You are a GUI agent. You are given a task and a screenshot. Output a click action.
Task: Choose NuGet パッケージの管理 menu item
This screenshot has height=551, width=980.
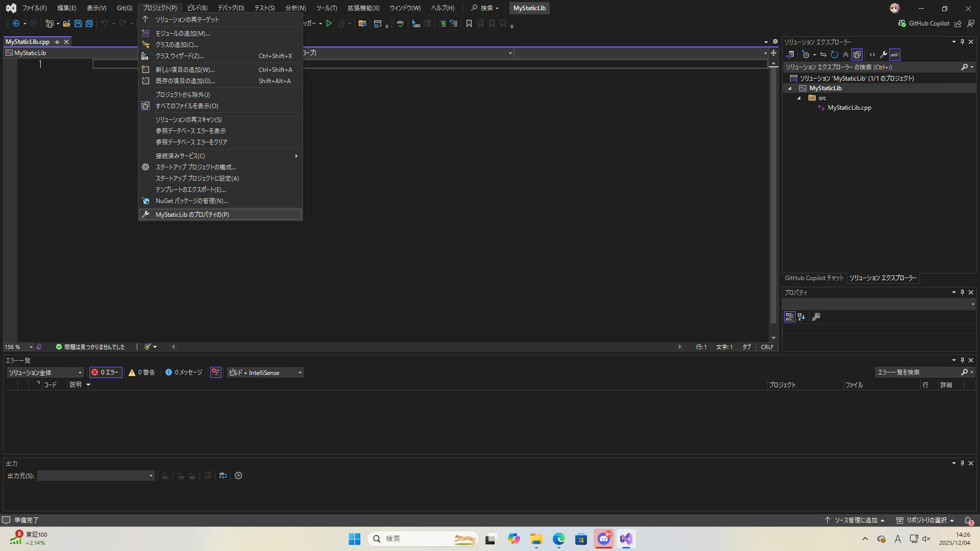(x=191, y=201)
